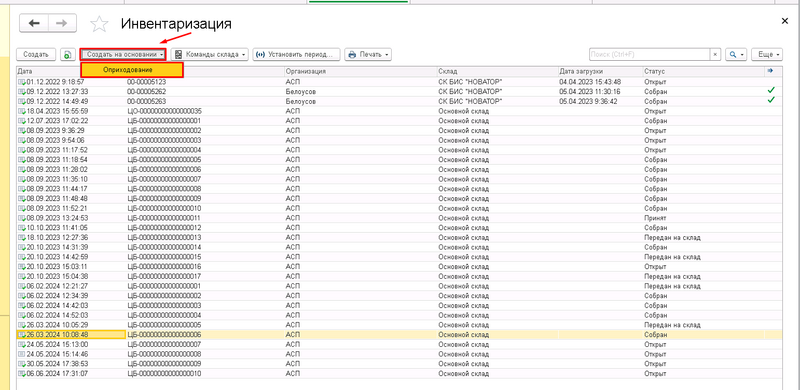The image size is (800, 390).
Task: Add Инвентаризация to favorites with star icon
Action: [x=99, y=23]
